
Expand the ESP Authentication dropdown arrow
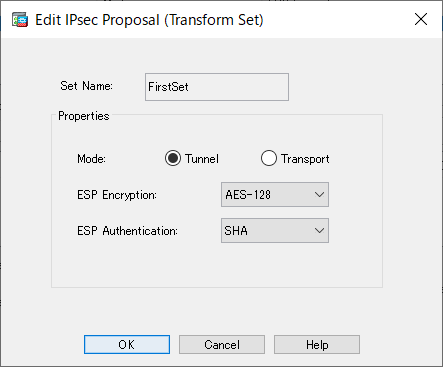[319, 230]
